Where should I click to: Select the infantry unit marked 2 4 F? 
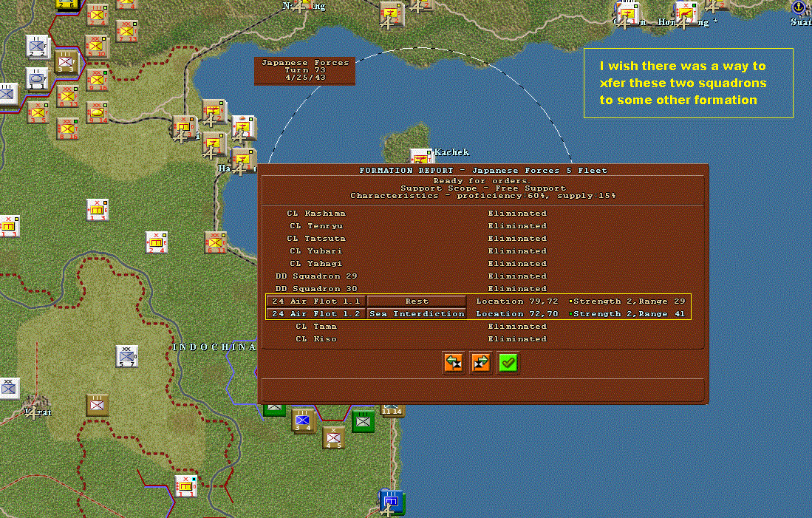96,15
